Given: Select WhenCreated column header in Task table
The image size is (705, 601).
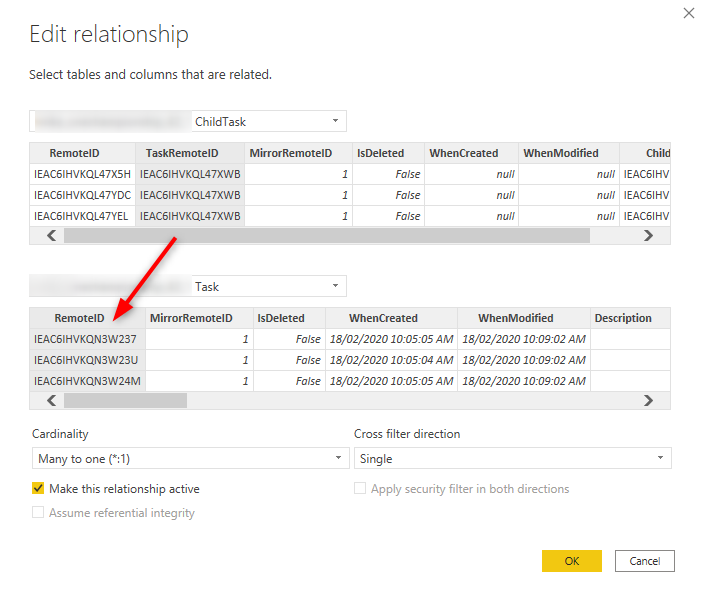Looking at the screenshot, I should [392, 318].
